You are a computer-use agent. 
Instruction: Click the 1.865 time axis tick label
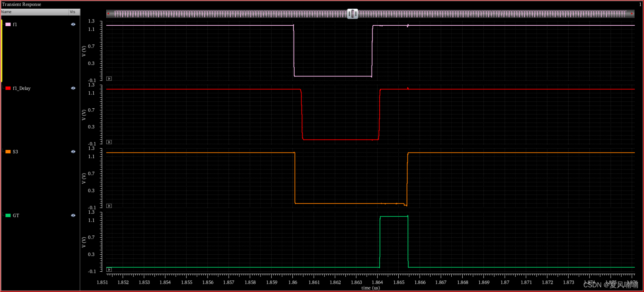coord(399,283)
